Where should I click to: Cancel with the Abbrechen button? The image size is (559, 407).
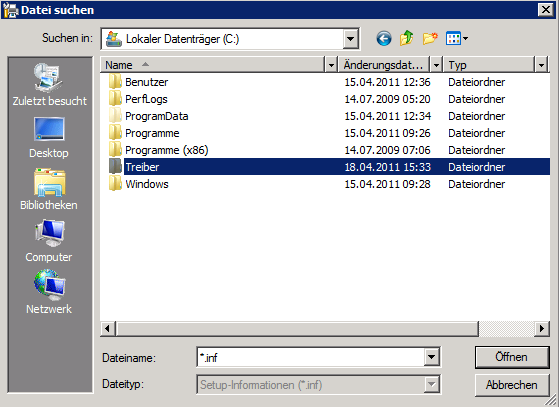coord(512,385)
